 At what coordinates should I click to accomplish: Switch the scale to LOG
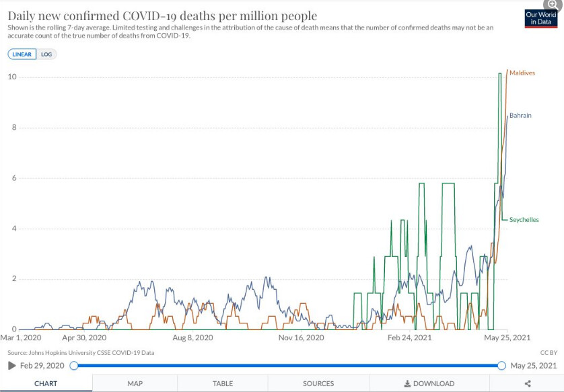(x=46, y=54)
